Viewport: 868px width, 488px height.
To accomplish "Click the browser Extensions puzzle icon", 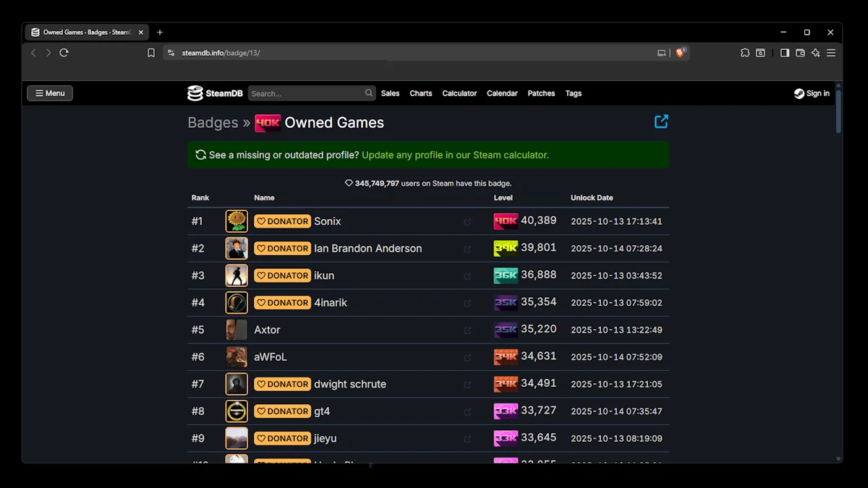I will click(745, 53).
